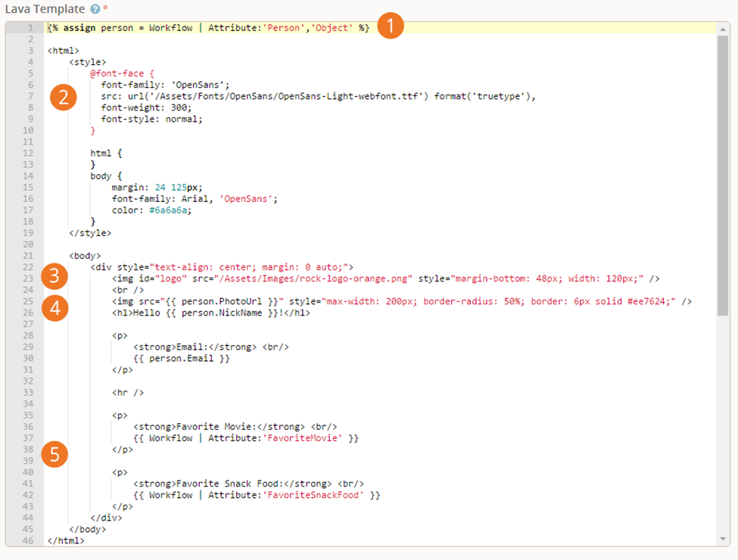Click the opening <style> tag
The height and width of the screenshot is (560, 738).
click(87, 62)
